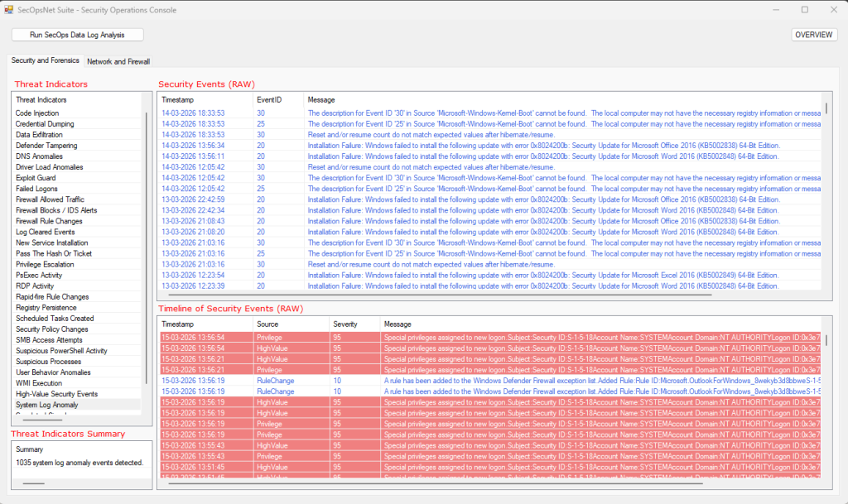Pick Suspicious PowerShell Activity from list
This screenshot has width=848, height=504.
pos(61,351)
